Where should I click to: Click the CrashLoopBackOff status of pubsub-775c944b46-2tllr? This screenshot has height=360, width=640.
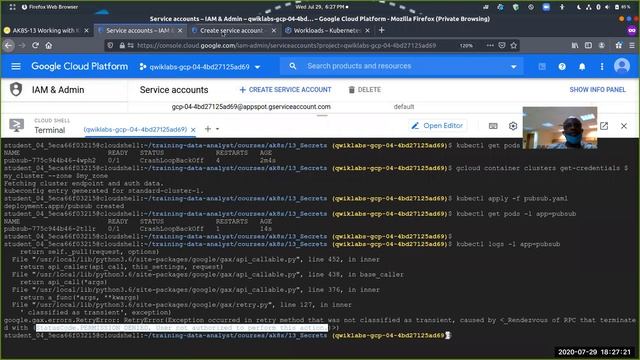point(171,229)
